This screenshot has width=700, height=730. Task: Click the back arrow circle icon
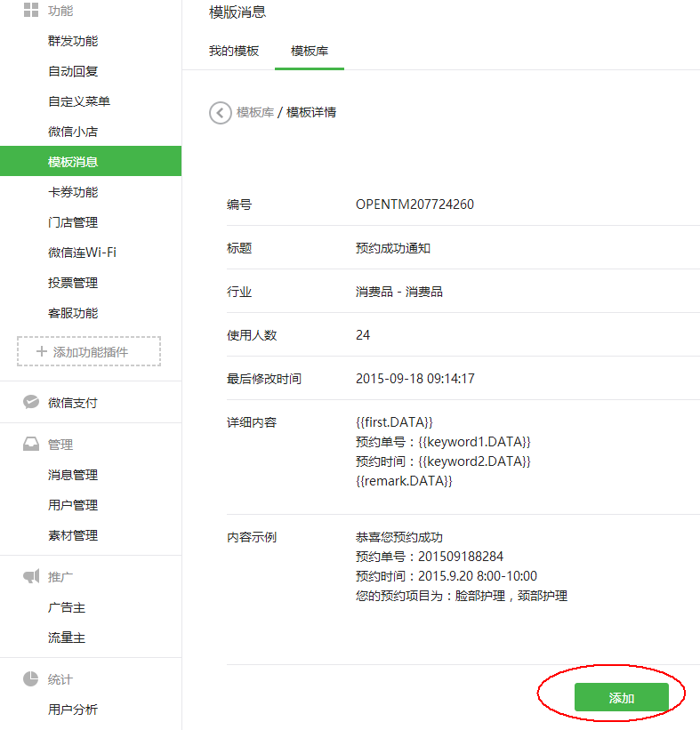tap(220, 113)
